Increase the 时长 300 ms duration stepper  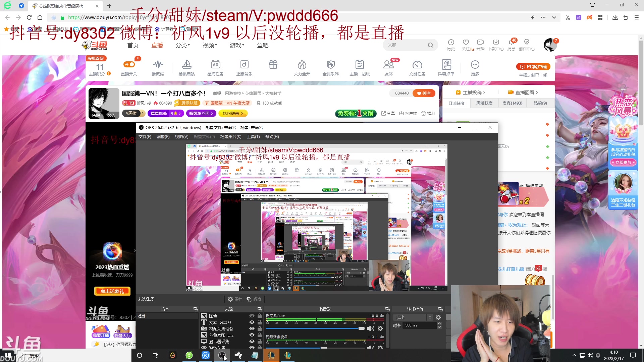(x=439, y=323)
